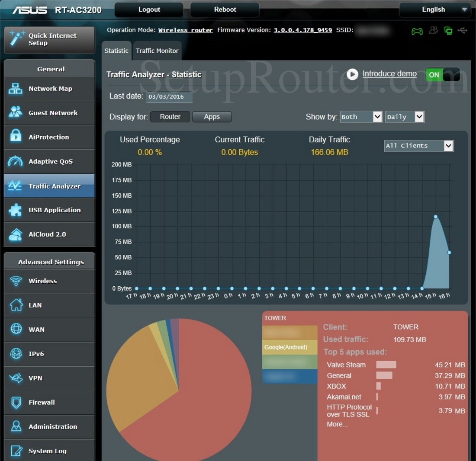Click the wired LAN connection status icon
476x461 pixels.
click(448, 30)
